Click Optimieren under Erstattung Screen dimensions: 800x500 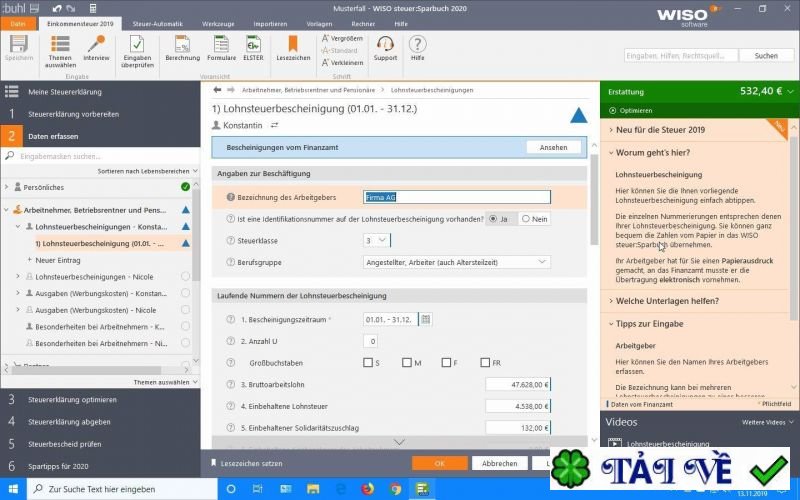(631, 111)
